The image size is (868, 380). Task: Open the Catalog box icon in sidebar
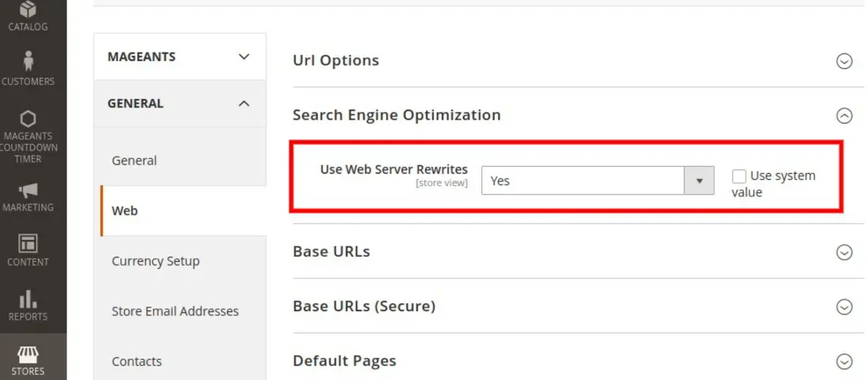pyautogui.click(x=28, y=9)
